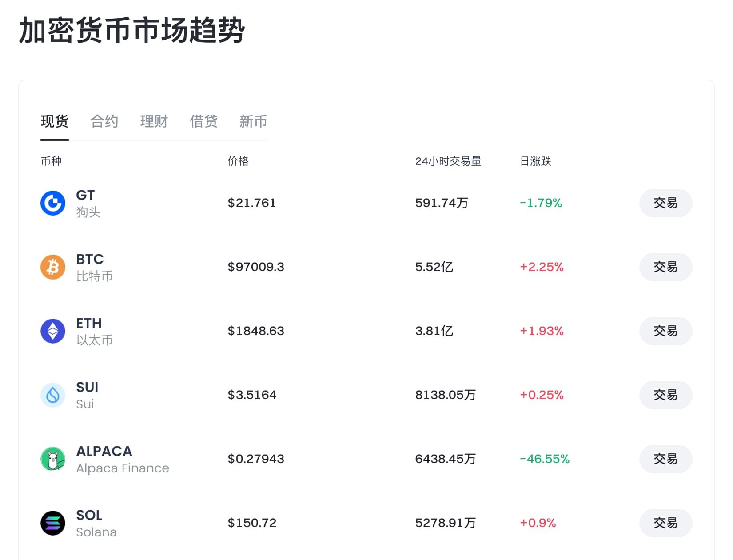Select the 借贷 tab
The height and width of the screenshot is (560, 733).
pos(204,121)
